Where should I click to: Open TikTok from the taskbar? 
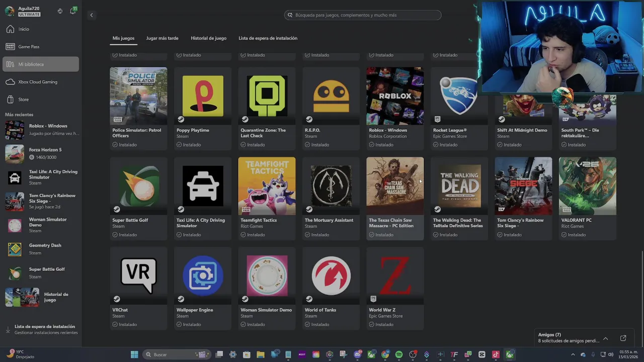click(496, 354)
